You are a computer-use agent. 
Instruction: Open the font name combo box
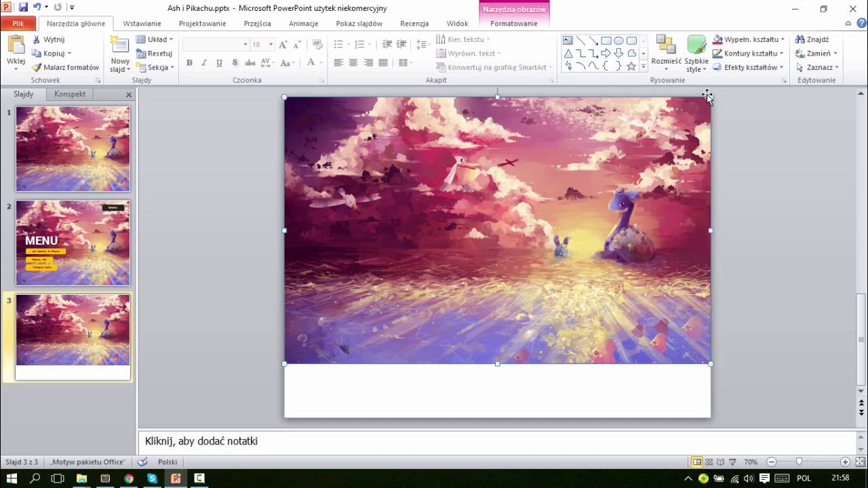point(216,44)
